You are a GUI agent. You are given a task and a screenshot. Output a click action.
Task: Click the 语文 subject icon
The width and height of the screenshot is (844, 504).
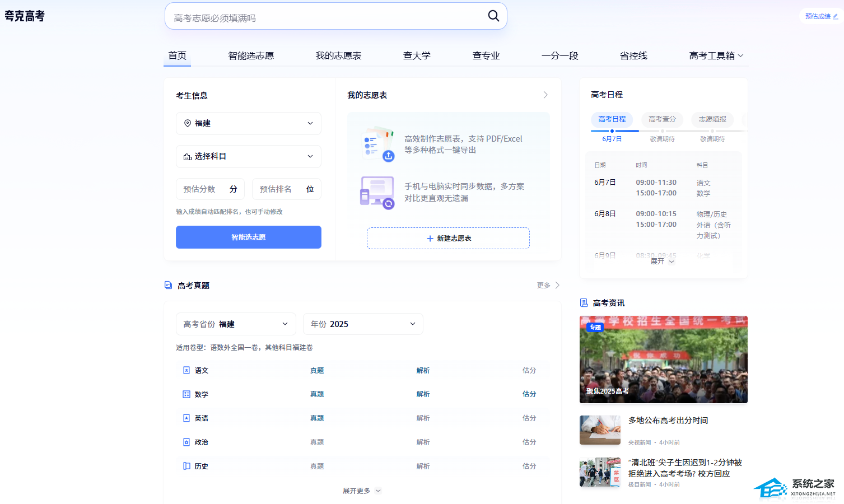pyautogui.click(x=186, y=370)
